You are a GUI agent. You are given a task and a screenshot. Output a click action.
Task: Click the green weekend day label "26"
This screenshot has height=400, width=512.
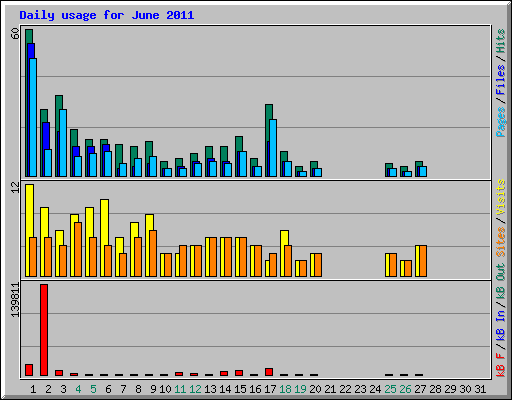pos(405,389)
